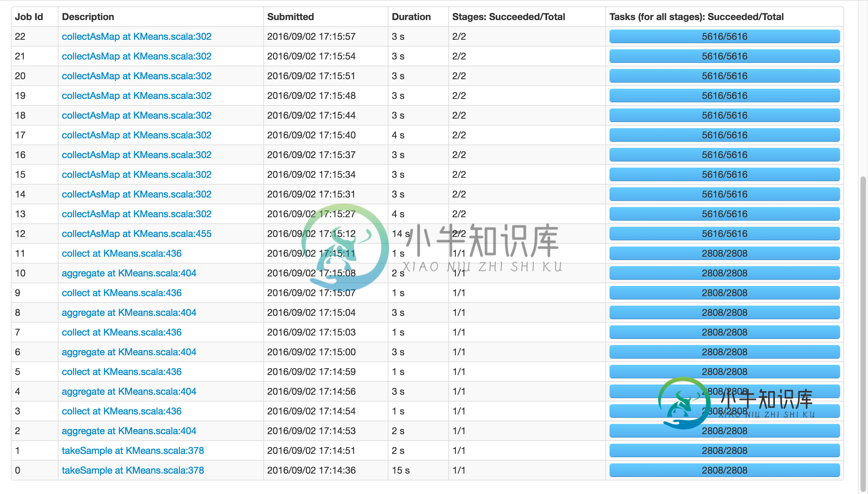The height and width of the screenshot is (494, 868).
Task: Open job 18 collectAsMap description link
Action: pyautogui.click(x=136, y=115)
